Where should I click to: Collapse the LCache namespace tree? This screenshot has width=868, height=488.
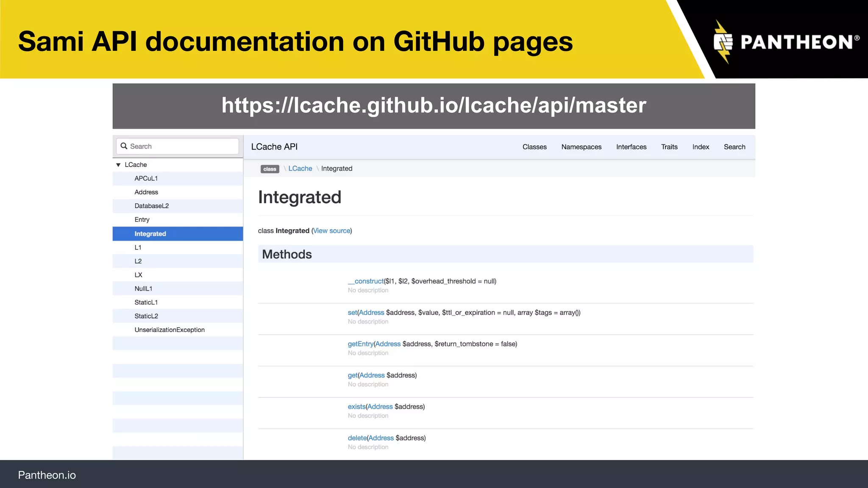(x=118, y=165)
